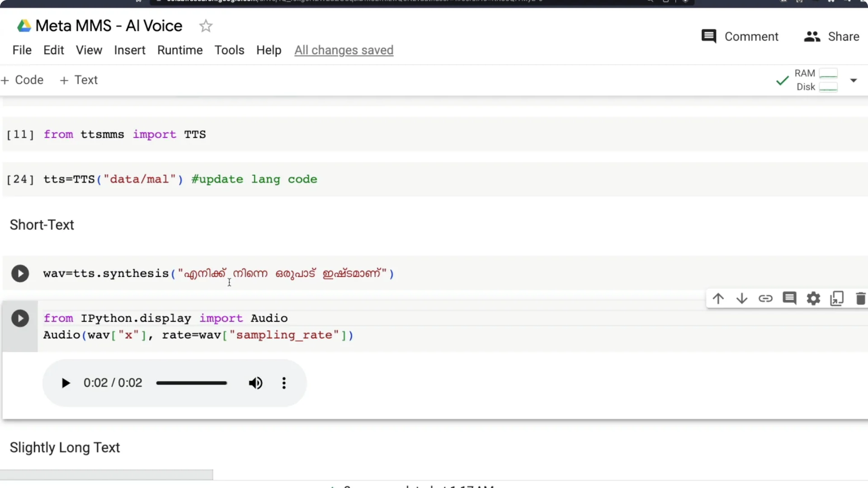Move the selected cell down
The height and width of the screenshot is (488, 868).
coord(742,298)
